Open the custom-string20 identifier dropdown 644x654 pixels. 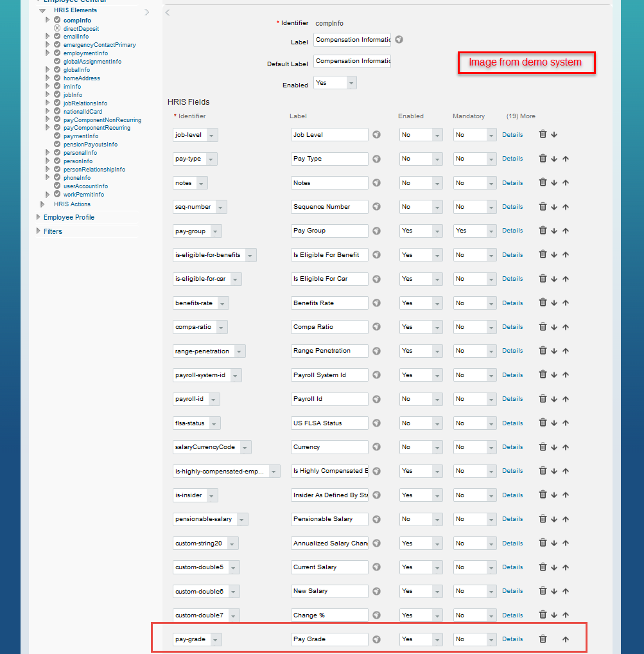(205, 544)
